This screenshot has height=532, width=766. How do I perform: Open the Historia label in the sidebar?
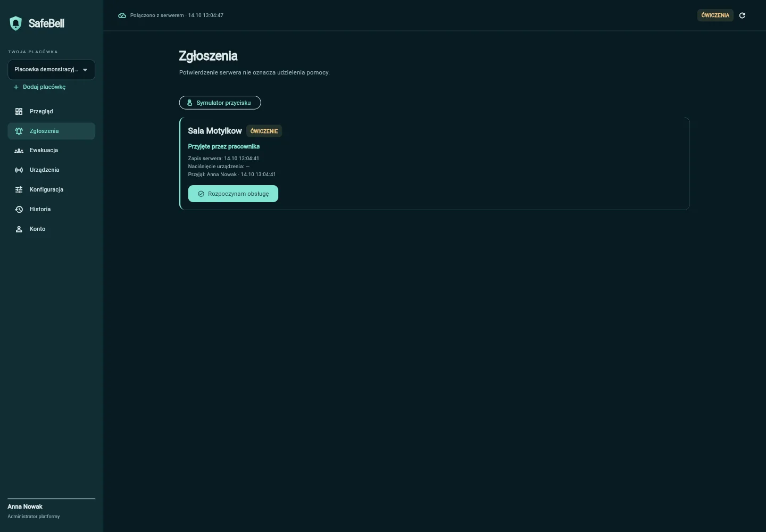(x=40, y=210)
